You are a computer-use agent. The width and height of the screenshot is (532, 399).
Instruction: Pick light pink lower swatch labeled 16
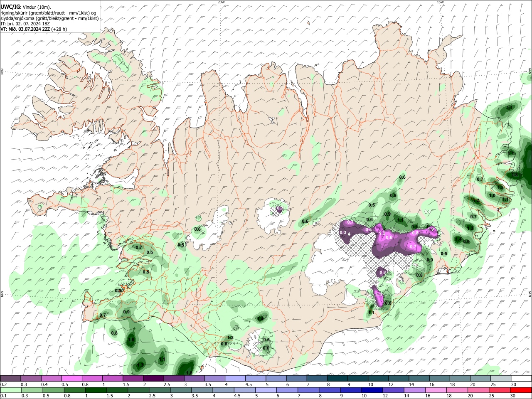(436, 390)
